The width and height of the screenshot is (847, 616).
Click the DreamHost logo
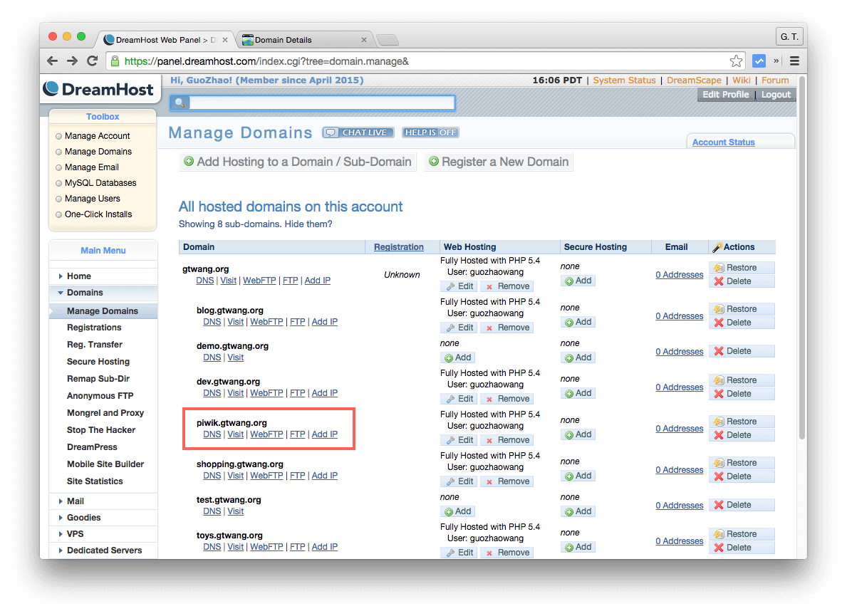tap(98, 89)
